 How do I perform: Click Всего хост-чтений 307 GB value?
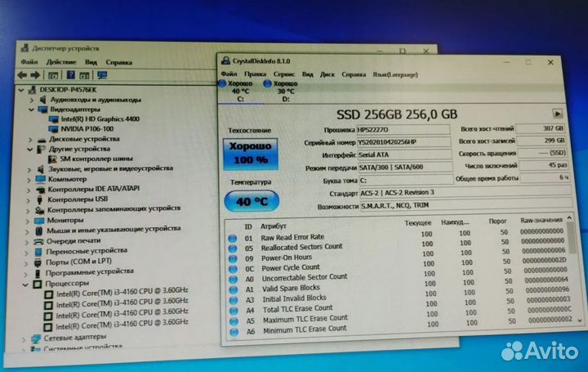point(541,128)
